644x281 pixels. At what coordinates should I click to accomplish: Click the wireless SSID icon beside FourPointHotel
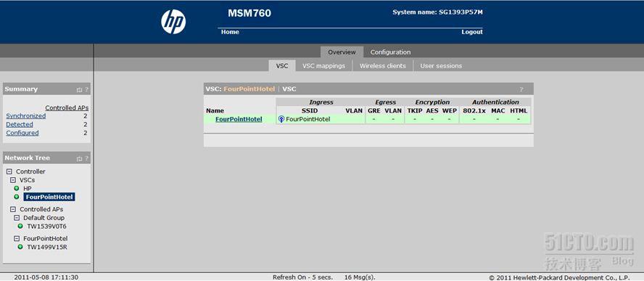click(x=281, y=119)
